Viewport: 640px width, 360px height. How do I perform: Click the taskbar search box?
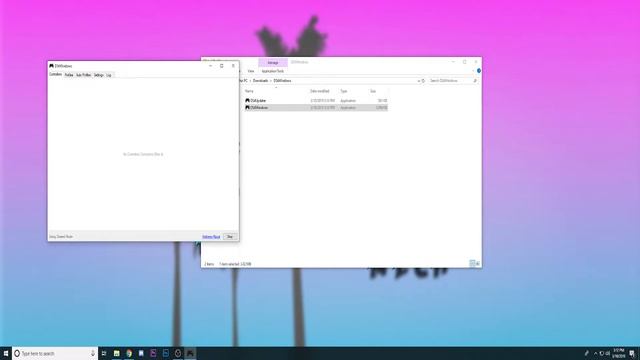[x=55, y=353]
